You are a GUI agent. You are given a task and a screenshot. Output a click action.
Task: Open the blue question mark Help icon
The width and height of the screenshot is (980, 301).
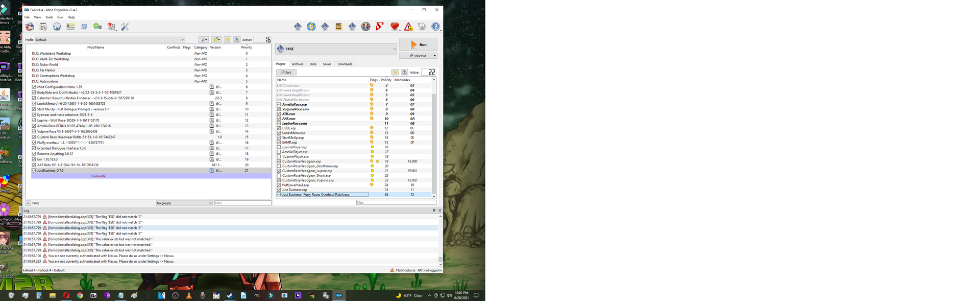(436, 27)
